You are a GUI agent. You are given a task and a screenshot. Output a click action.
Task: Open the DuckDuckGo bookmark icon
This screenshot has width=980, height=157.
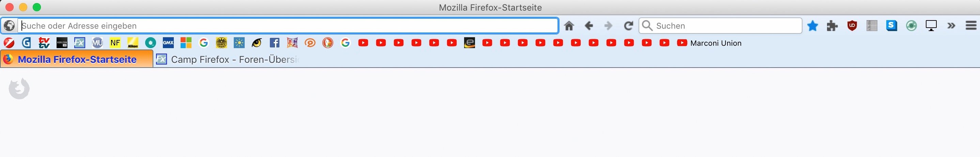point(327,43)
